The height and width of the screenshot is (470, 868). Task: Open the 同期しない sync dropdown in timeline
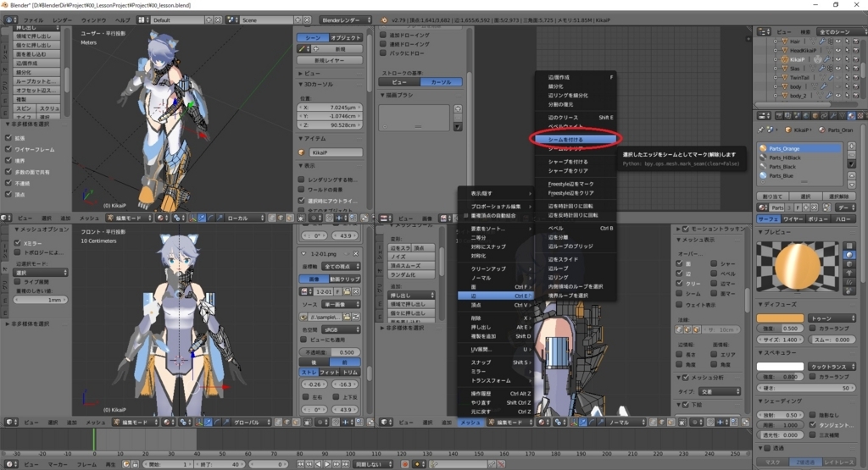pyautogui.click(x=374, y=464)
